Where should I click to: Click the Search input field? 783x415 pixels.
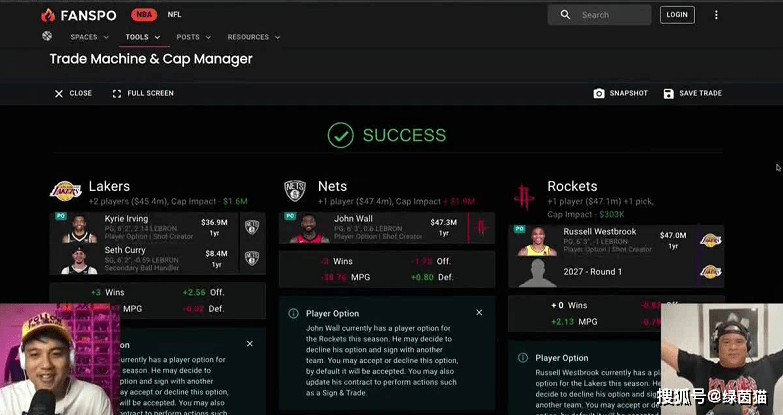[x=599, y=15]
